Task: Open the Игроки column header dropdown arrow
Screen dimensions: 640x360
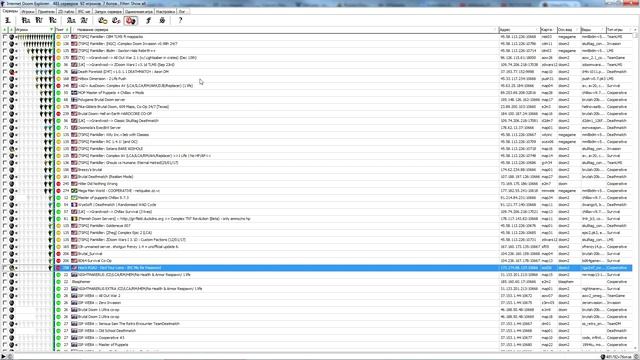Action: coord(51,30)
